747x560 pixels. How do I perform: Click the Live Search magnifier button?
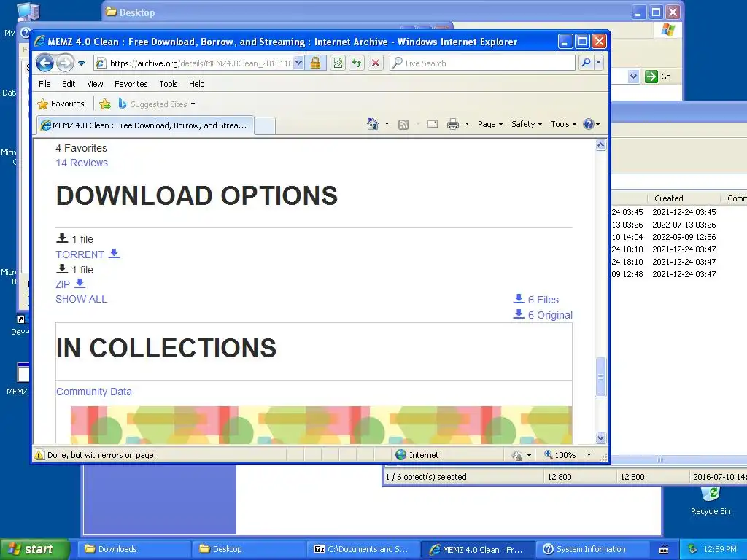[587, 63]
